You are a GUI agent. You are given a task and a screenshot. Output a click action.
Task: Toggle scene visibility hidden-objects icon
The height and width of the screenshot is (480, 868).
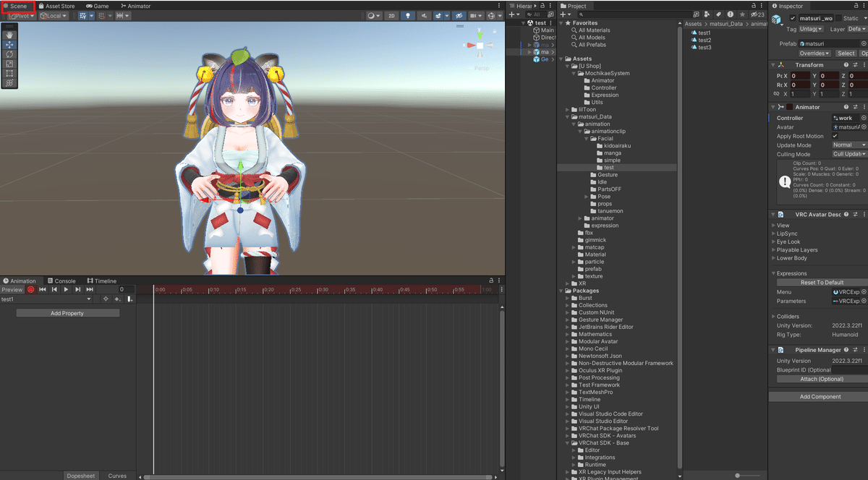458,15
